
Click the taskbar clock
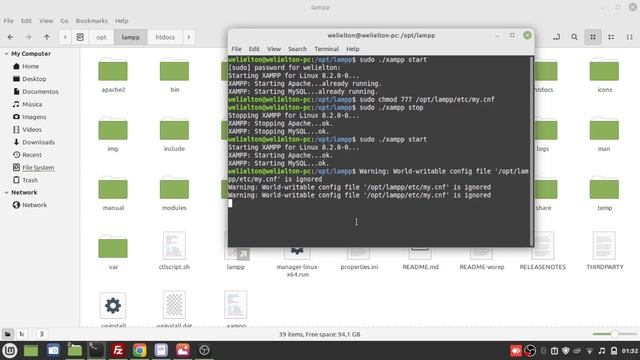[630, 351]
